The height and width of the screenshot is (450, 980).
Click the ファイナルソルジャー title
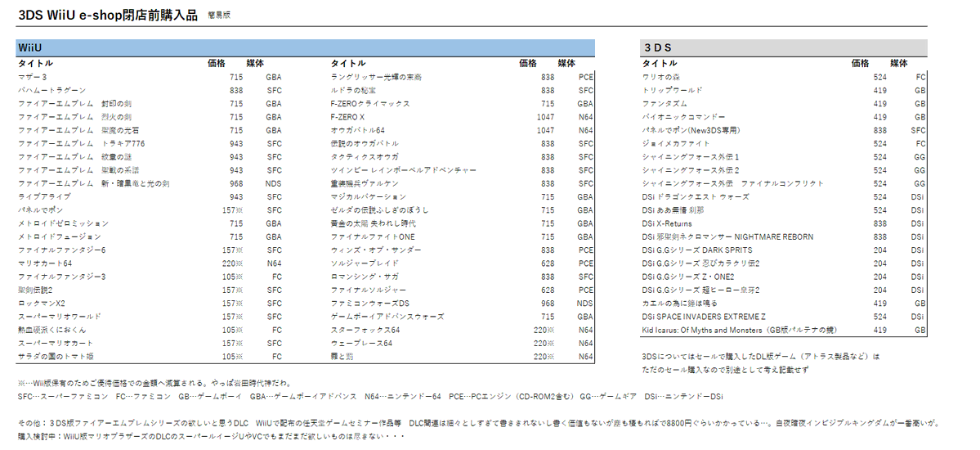pos(368,290)
